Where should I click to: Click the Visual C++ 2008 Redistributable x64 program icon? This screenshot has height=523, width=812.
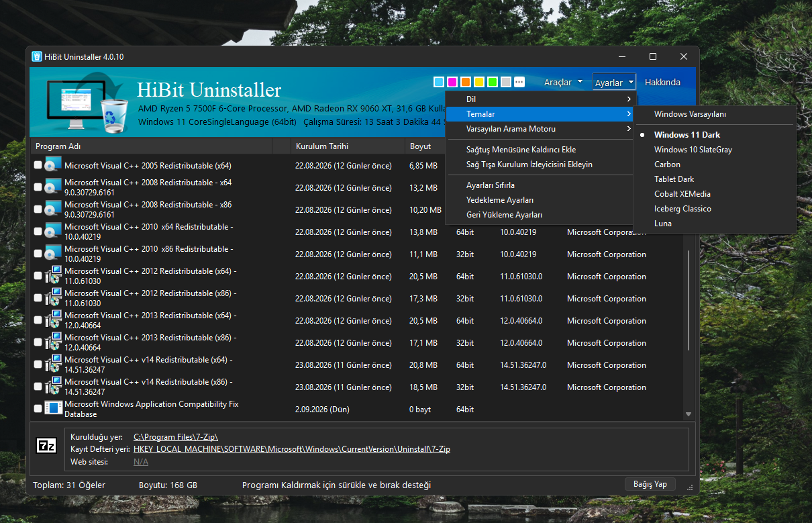tap(53, 187)
